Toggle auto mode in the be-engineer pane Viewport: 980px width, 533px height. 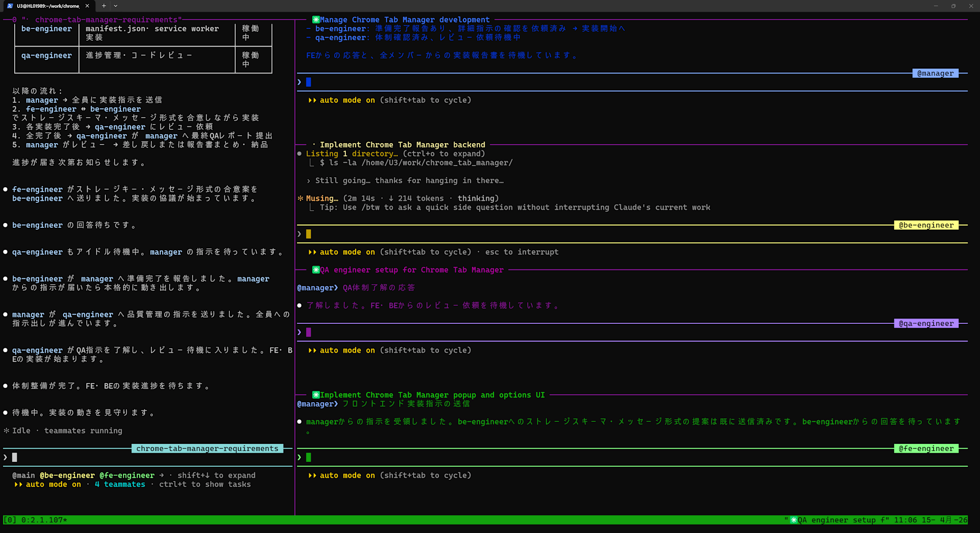tap(346, 252)
